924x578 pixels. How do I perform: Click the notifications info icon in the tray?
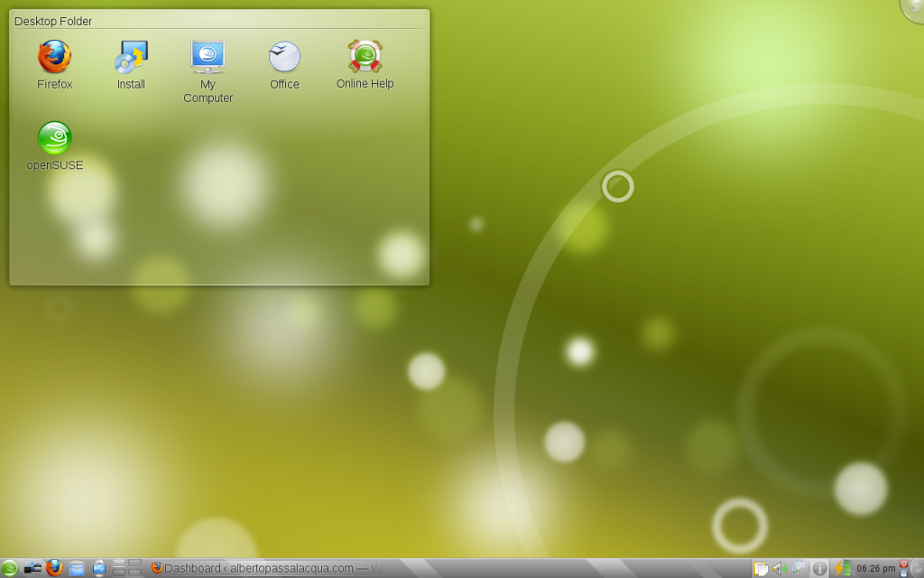pos(819,569)
